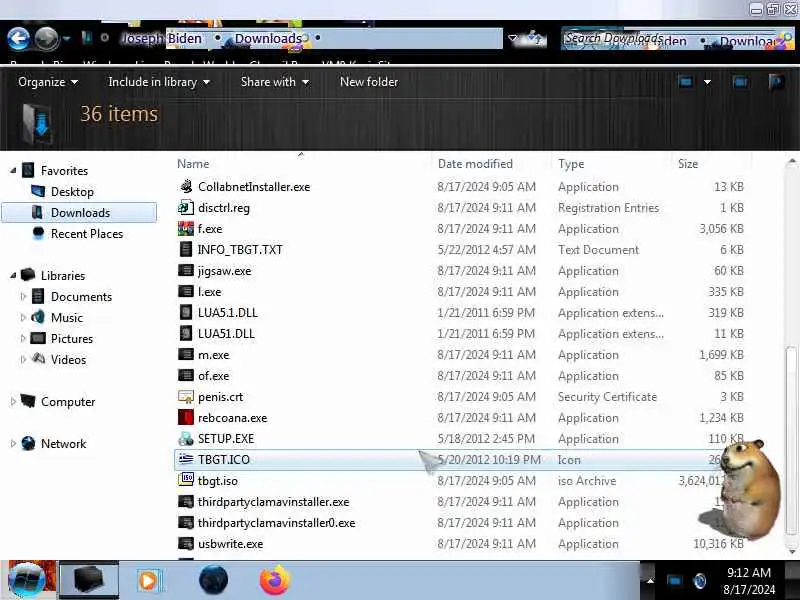This screenshot has width=800, height=600.
Task: Select the thirdpartyclamavinstaller.exe file icon
Action: click(x=186, y=502)
